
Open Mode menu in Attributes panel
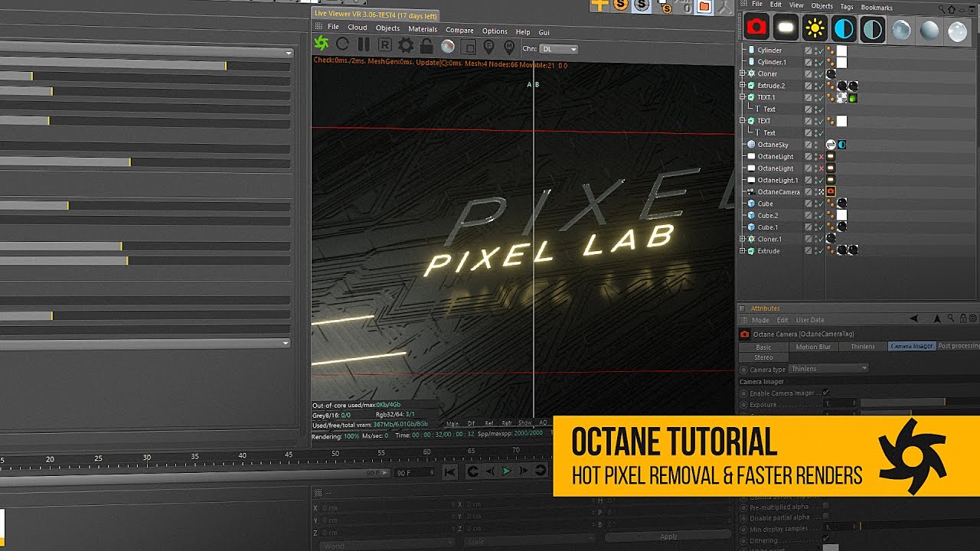coord(760,320)
